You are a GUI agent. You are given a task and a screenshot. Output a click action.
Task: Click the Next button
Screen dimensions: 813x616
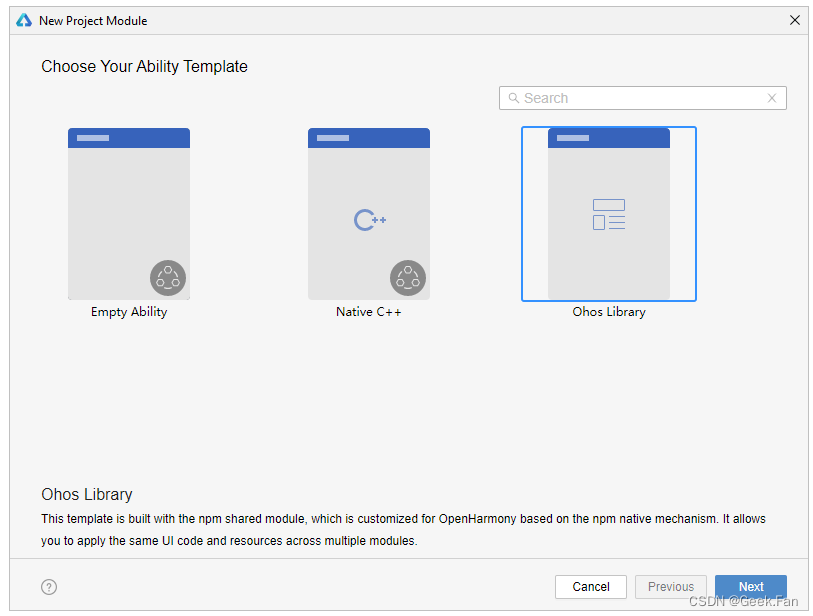(750, 587)
